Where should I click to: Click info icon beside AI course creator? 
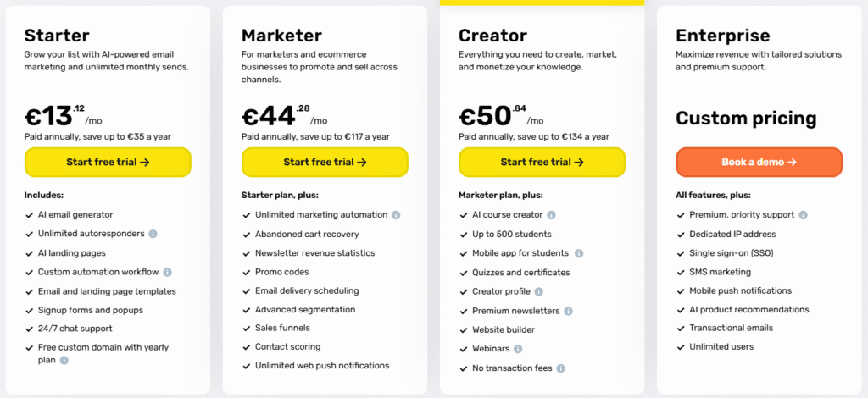(x=551, y=215)
